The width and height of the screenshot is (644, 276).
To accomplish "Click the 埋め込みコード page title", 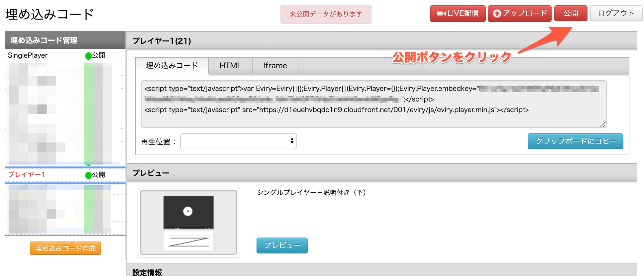I will [x=50, y=14].
